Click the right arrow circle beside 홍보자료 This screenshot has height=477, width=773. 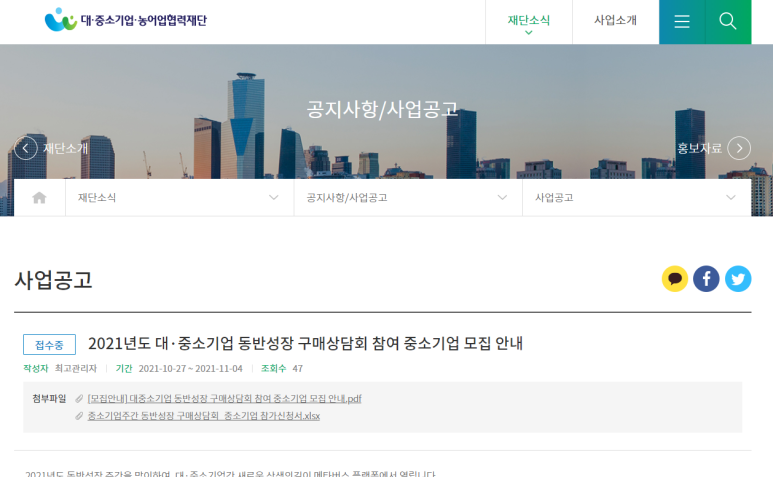pos(739,148)
